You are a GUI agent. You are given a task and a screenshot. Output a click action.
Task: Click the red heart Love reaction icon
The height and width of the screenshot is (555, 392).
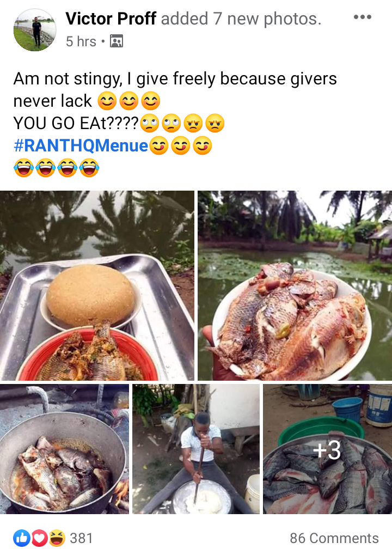(40, 538)
